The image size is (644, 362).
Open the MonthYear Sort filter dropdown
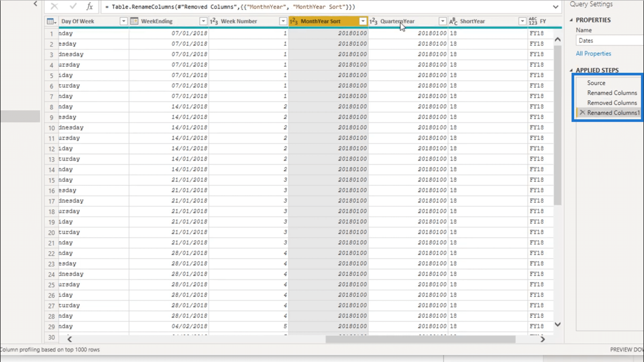click(x=363, y=21)
